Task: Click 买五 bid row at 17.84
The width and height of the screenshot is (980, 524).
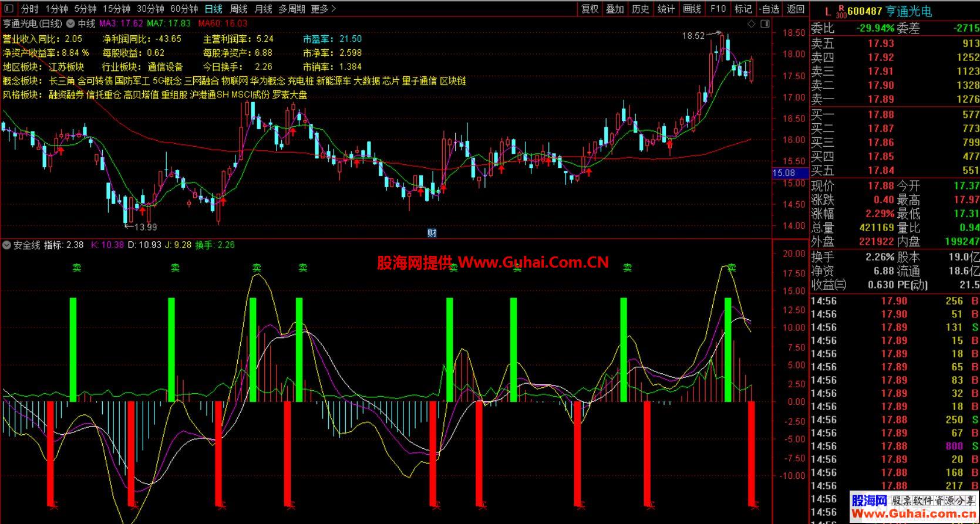Action: [x=895, y=171]
